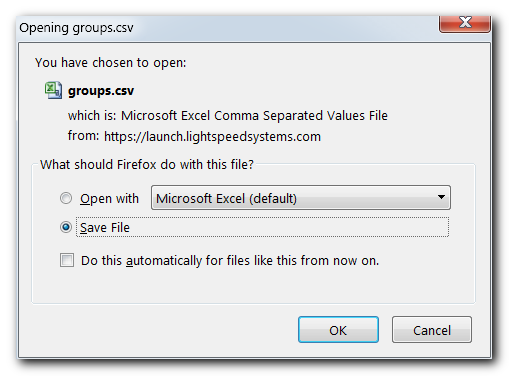Open the Microsoft Excel (default) application dropdown

tap(301, 198)
